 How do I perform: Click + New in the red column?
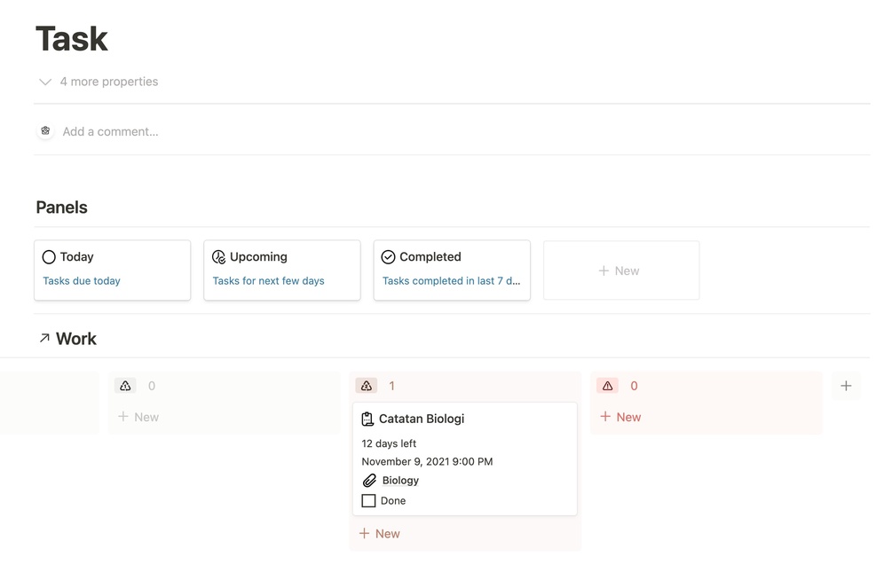coord(620,417)
